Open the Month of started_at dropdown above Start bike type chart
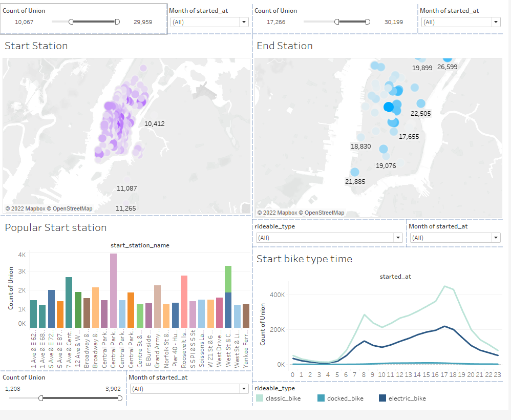Viewport: 511px width, 420px height. [495, 238]
